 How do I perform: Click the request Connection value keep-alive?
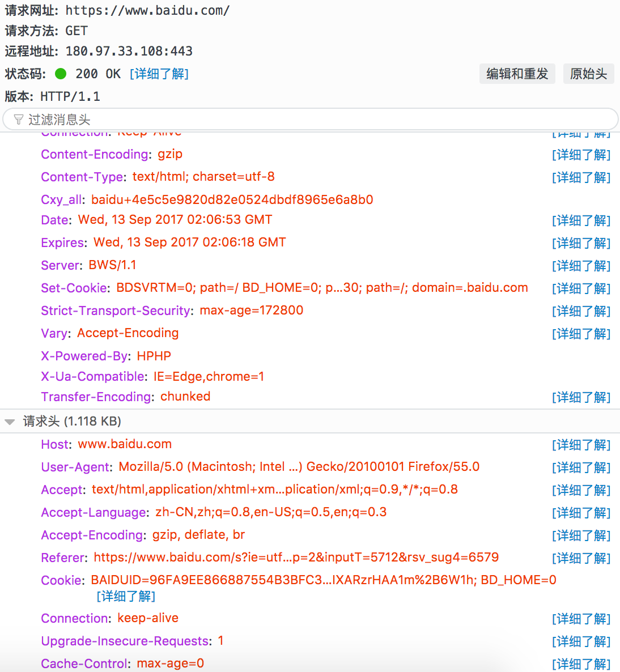coord(148,618)
